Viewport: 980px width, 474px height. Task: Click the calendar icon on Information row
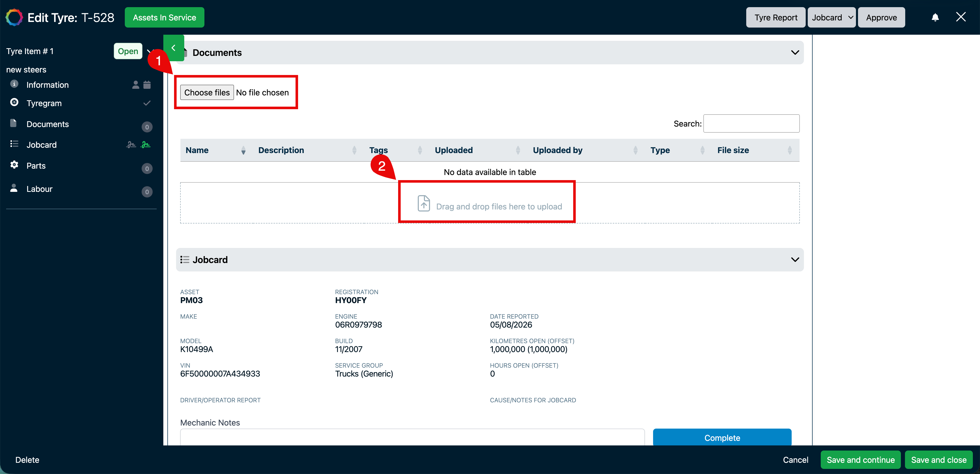click(x=147, y=85)
